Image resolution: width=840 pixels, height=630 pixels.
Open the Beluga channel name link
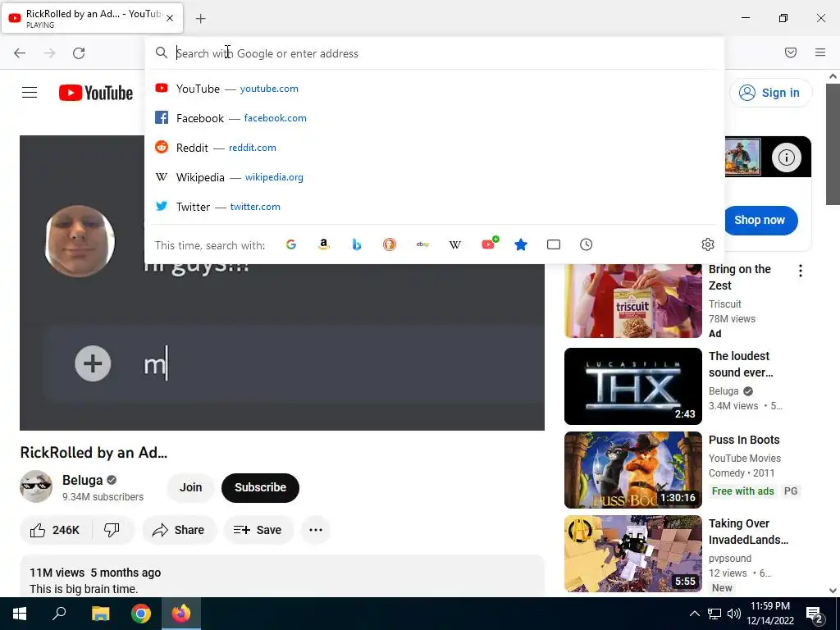pyautogui.click(x=82, y=480)
